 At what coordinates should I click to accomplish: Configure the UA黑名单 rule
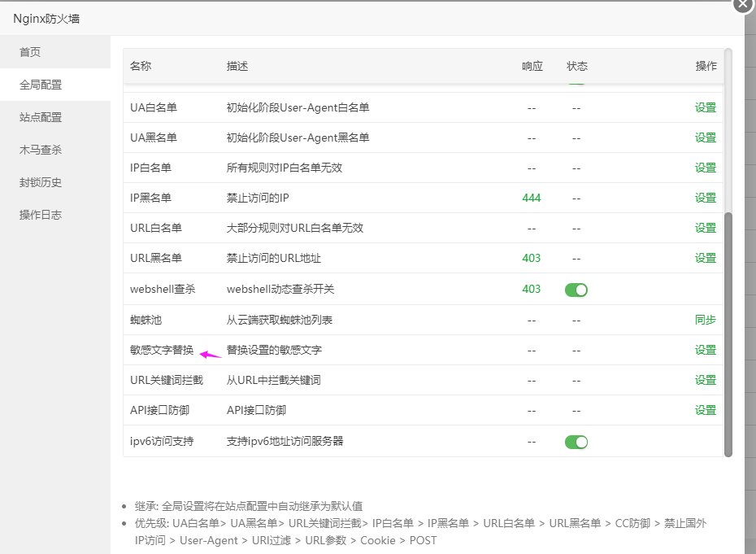[705, 137]
